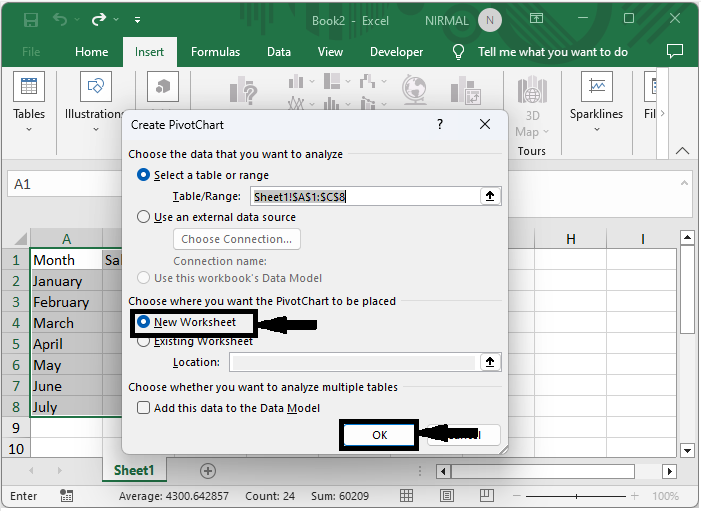Select the Sheet1 tab

[x=134, y=470]
